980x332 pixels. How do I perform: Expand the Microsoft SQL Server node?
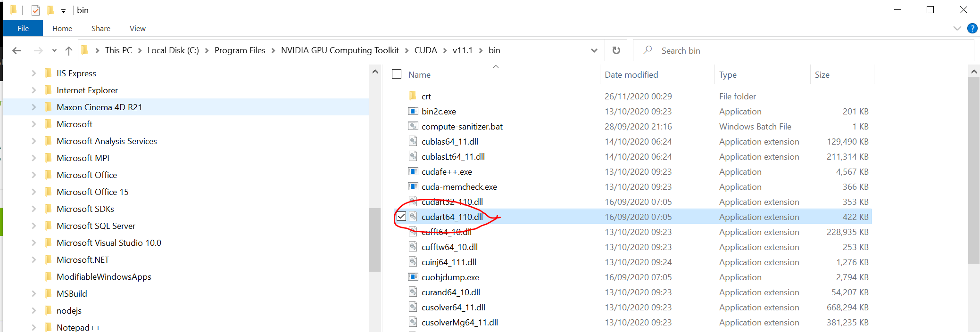[x=33, y=226]
